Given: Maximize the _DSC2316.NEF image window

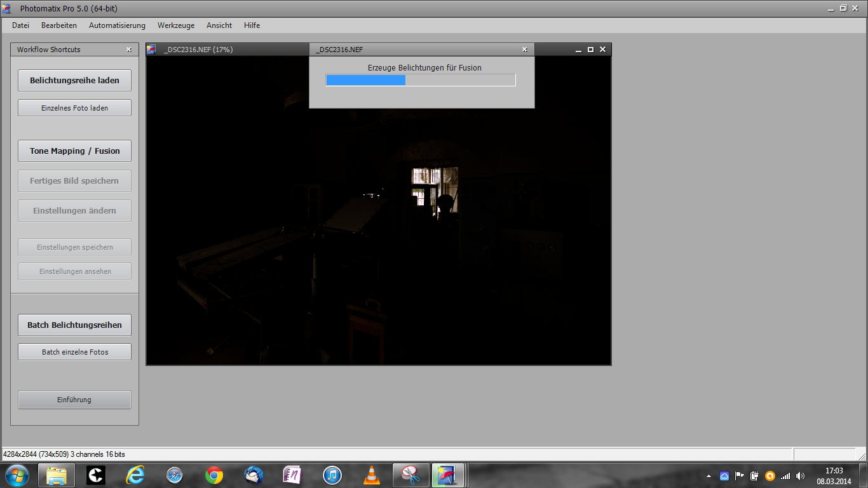Looking at the screenshot, I should (590, 50).
